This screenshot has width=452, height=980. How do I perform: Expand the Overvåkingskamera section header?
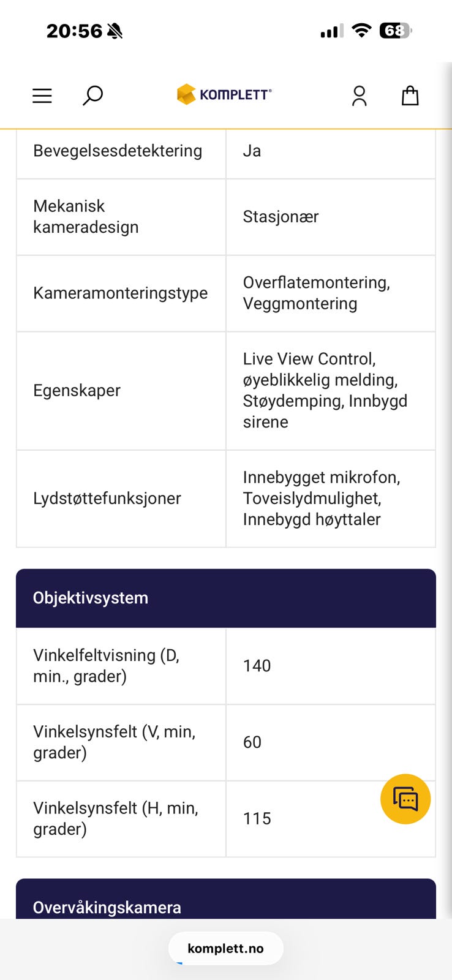pyautogui.click(x=226, y=905)
